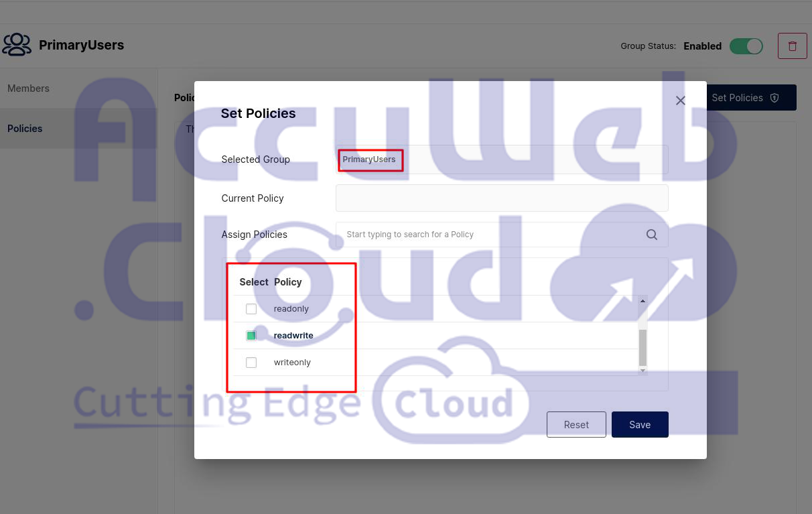Click the red trash delete group icon
This screenshot has width=812, height=514.
pyautogui.click(x=792, y=46)
